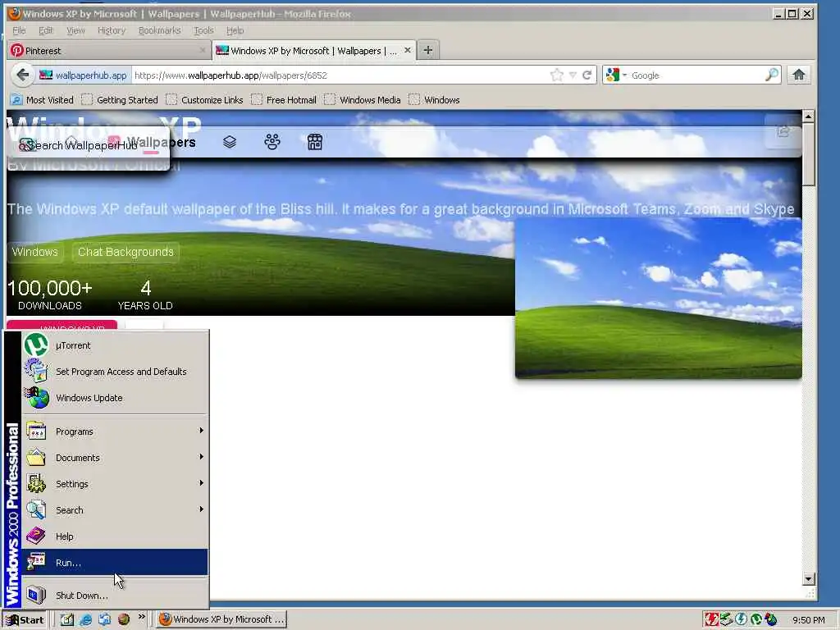Click the Windows tag link
Viewport: 840px width, 630px height.
34,252
